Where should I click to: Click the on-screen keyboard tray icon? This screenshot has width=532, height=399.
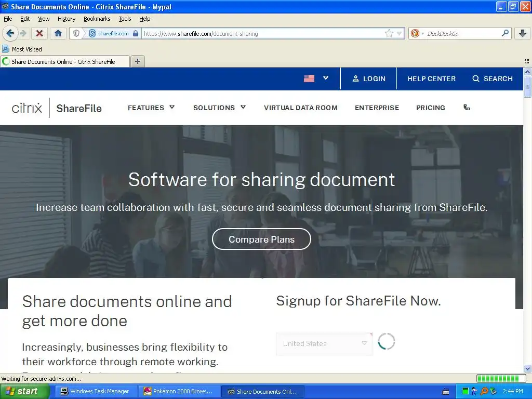[x=446, y=392]
